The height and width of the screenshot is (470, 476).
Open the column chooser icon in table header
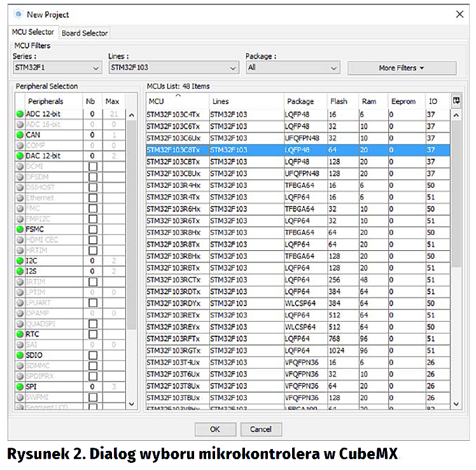(456, 101)
